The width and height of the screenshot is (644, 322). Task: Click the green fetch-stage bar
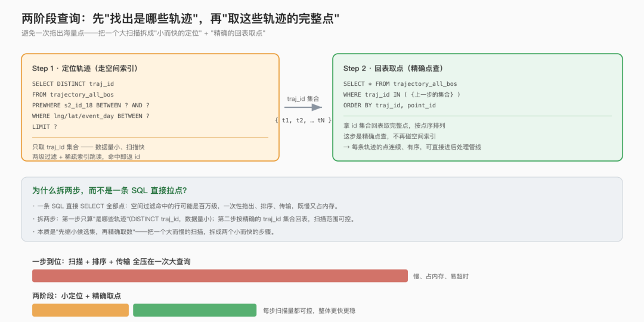(194, 310)
